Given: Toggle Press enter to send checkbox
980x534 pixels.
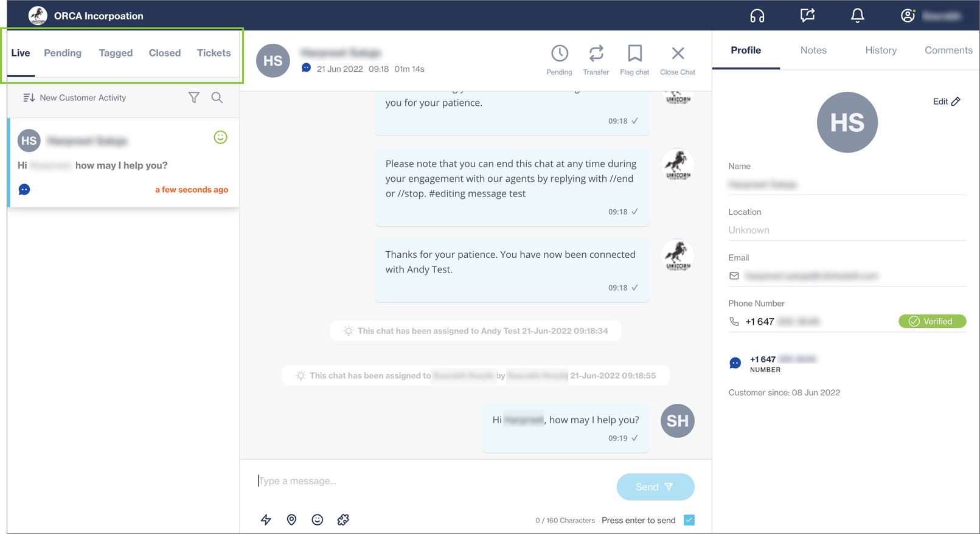Looking at the screenshot, I should [689, 520].
